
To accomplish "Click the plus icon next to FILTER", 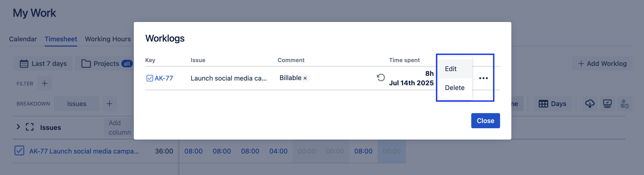I will [45, 83].
